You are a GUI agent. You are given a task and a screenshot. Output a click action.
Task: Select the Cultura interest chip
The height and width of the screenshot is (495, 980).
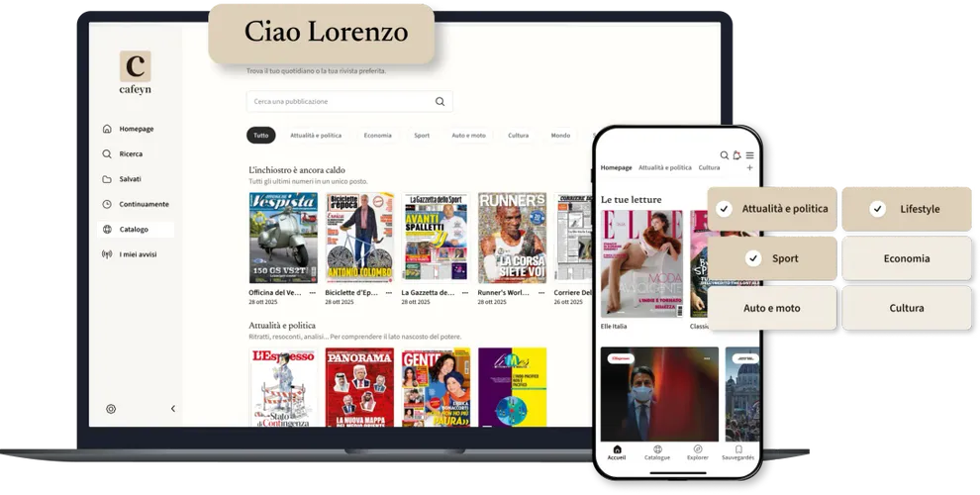[907, 308]
